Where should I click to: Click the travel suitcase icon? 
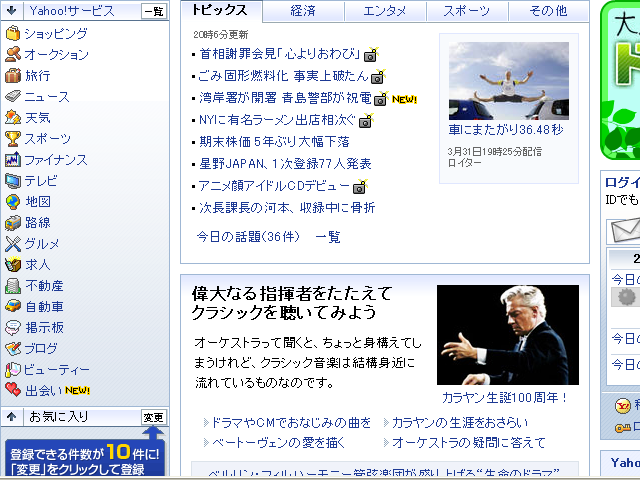[x=13, y=76]
